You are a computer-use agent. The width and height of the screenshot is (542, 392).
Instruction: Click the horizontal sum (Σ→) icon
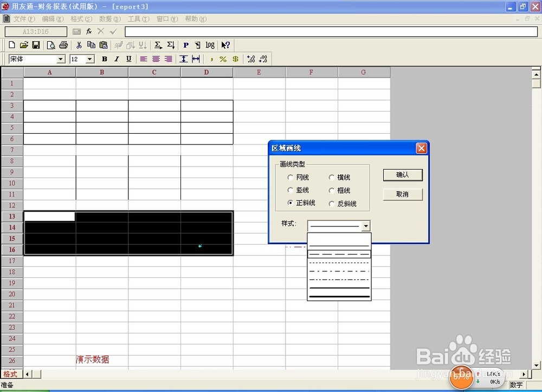pyautogui.click(x=158, y=45)
